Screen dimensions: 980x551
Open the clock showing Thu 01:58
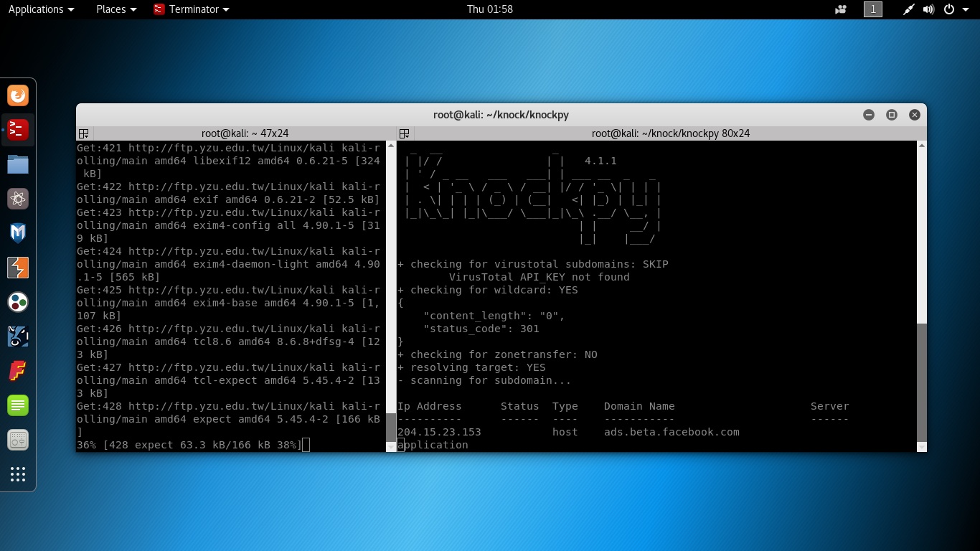[490, 9]
